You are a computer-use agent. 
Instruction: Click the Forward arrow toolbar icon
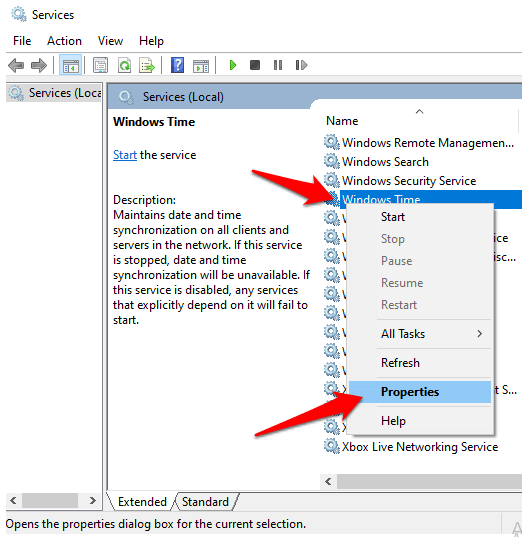39,65
